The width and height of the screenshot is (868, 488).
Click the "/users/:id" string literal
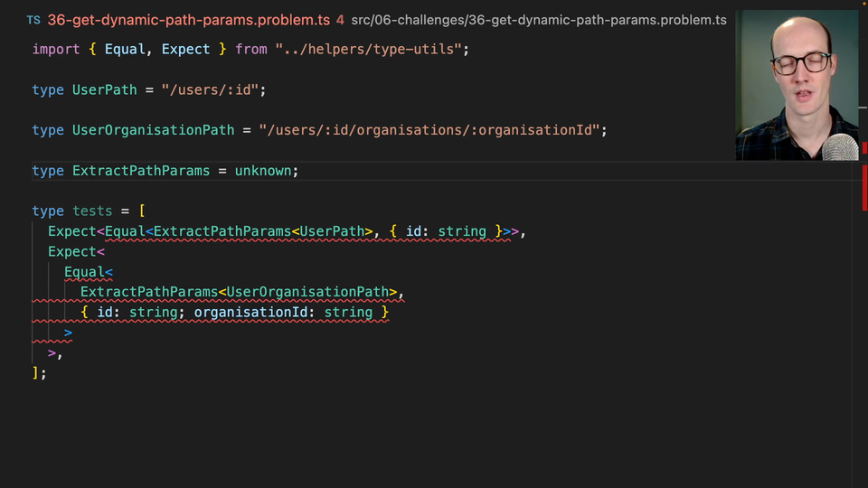coord(211,90)
